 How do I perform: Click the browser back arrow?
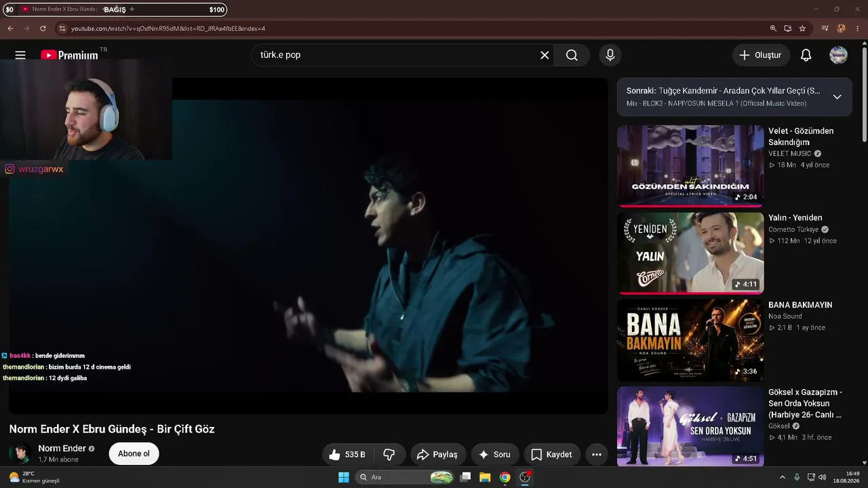10,28
